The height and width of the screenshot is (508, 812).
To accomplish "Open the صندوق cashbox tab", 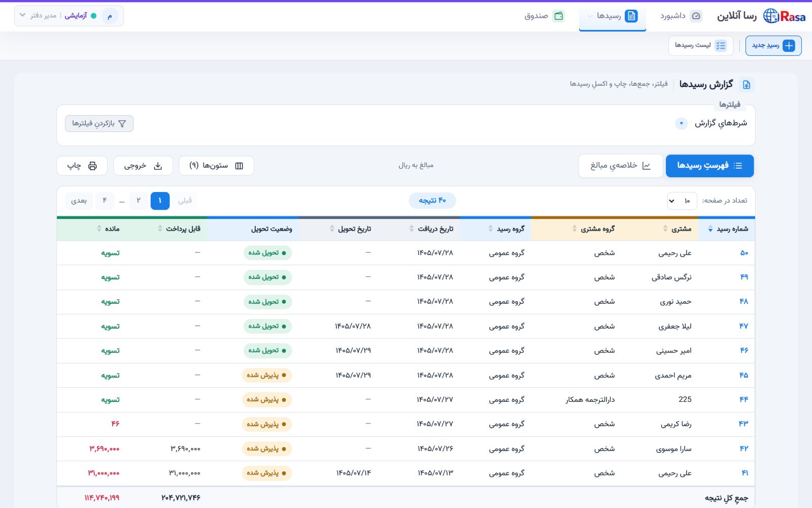I will coord(544,16).
